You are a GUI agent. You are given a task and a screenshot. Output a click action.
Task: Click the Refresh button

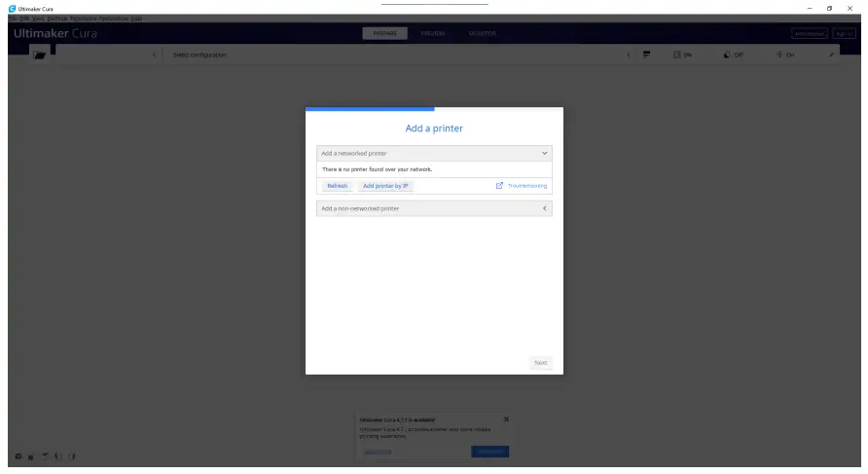(337, 186)
